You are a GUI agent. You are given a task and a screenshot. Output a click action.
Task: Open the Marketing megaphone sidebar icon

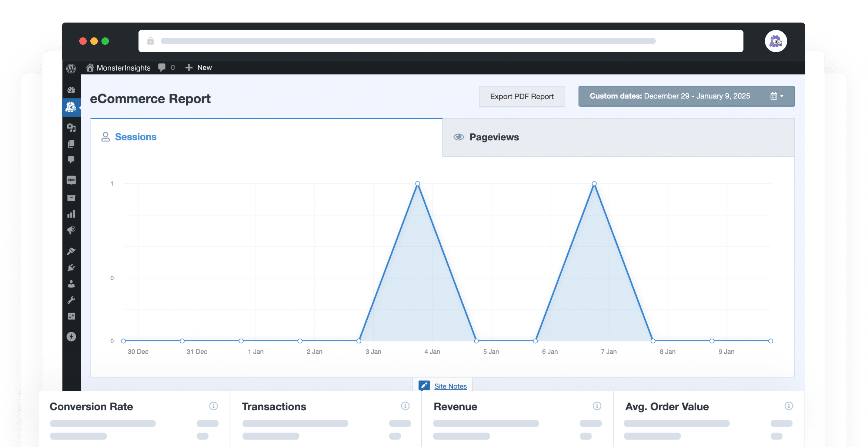pyautogui.click(x=71, y=230)
